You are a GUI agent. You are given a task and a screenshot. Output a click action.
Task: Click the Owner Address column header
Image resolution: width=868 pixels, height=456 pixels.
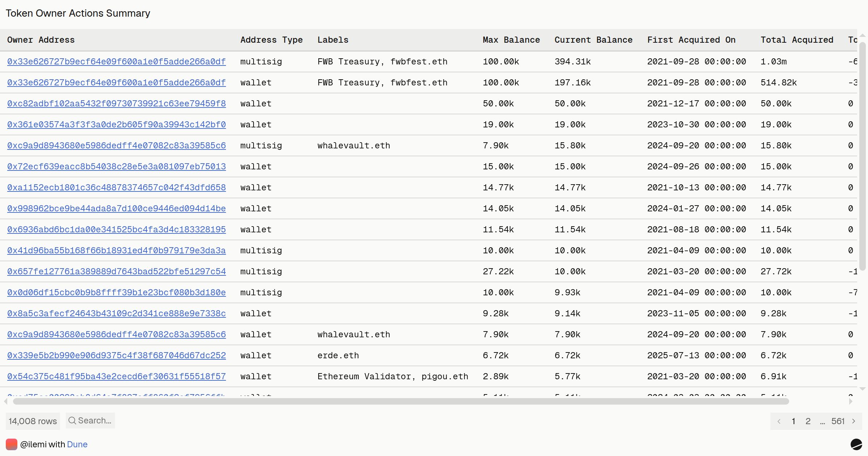click(x=41, y=40)
